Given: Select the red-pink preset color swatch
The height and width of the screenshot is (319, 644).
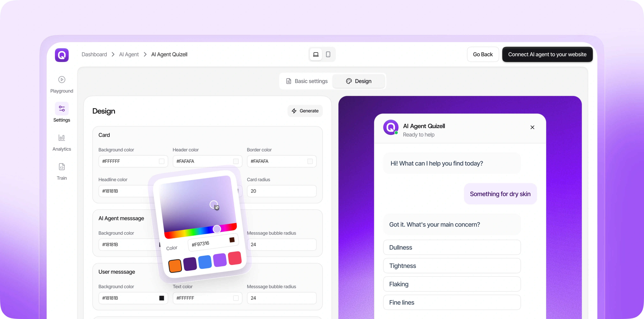Looking at the screenshot, I should tap(235, 258).
